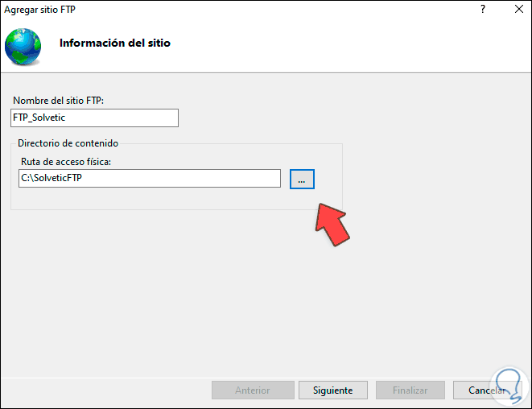Viewport: 532px width, 409px height.
Task: Click the greyed-out Finalizar button
Action: tap(410, 390)
